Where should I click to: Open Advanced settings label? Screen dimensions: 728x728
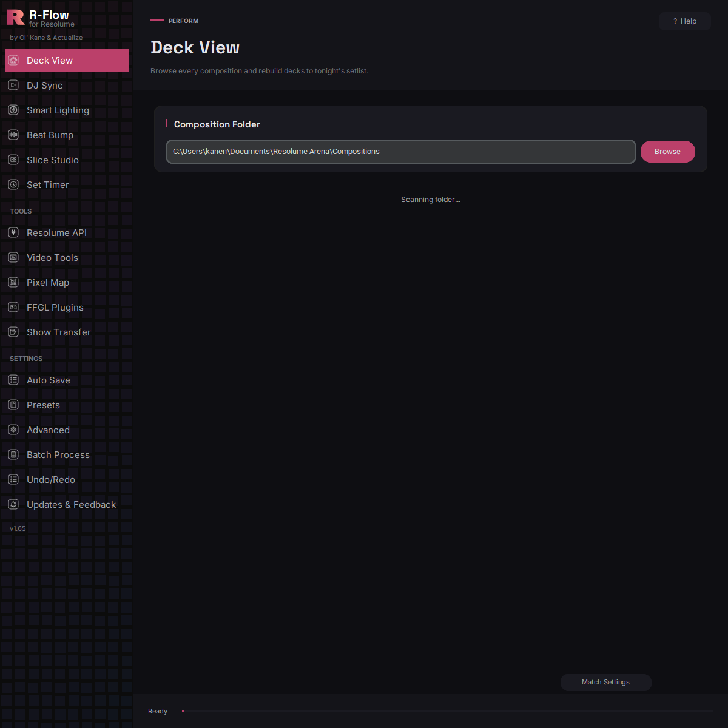click(x=48, y=430)
